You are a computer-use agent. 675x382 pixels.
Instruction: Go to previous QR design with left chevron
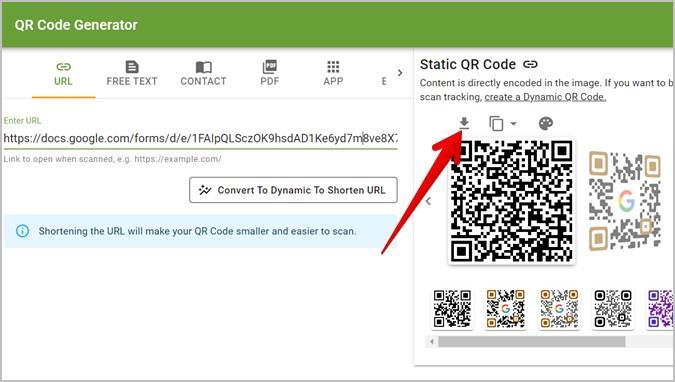point(428,201)
